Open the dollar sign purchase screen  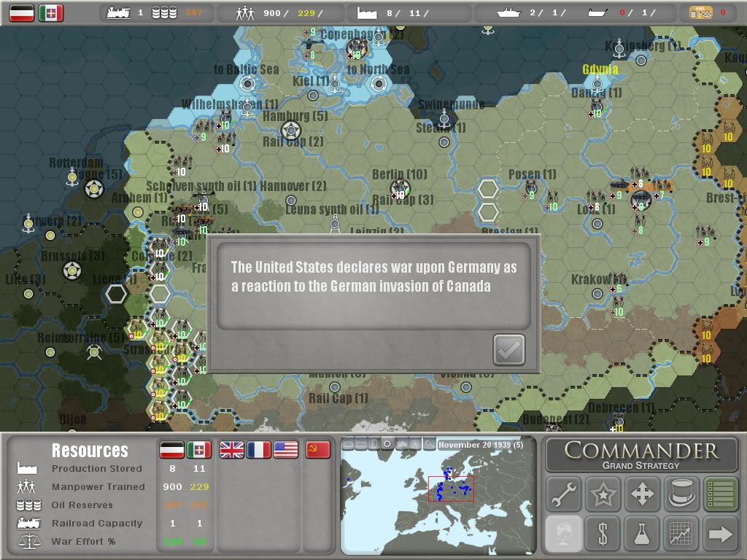603,534
